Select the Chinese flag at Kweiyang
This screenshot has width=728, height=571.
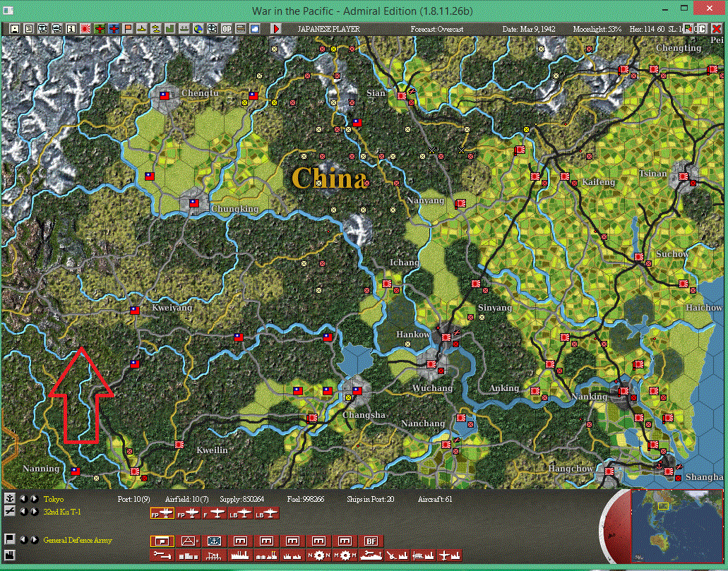coord(135,311)
